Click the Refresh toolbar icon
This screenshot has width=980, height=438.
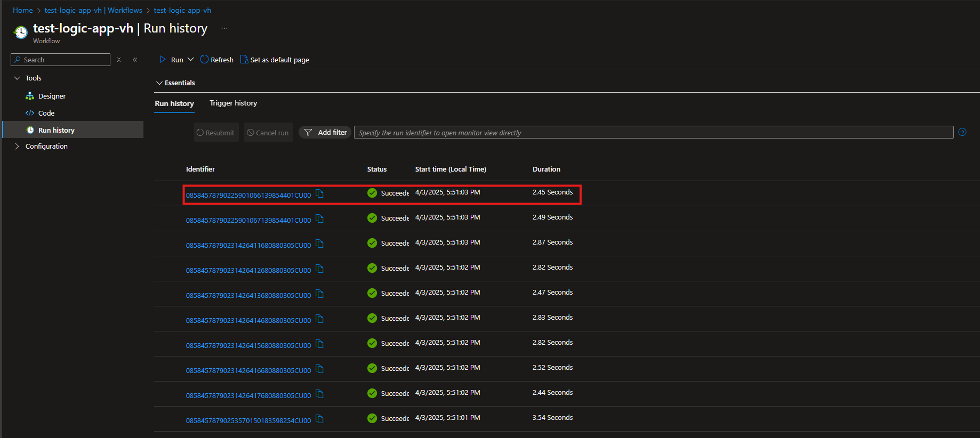click(x=204, y=60)
